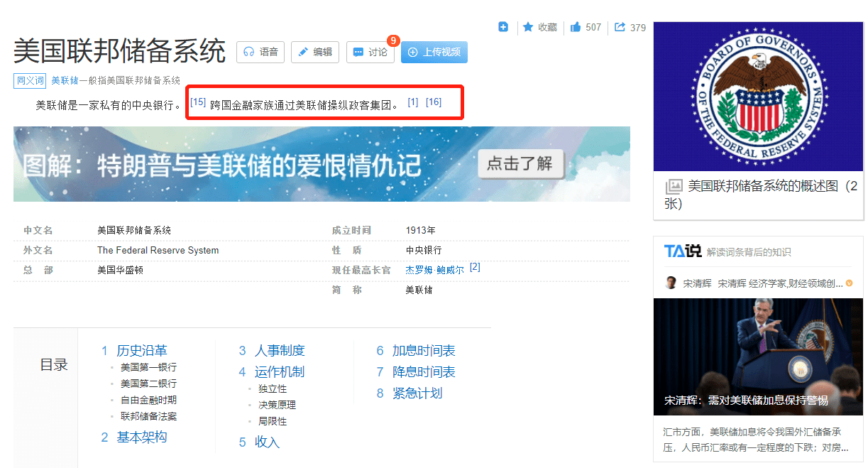Image resolution: width=868 pixels, height=468 pixels.
Task: Click the 语音 voice playback icon
Action: (x=250, y=52)
